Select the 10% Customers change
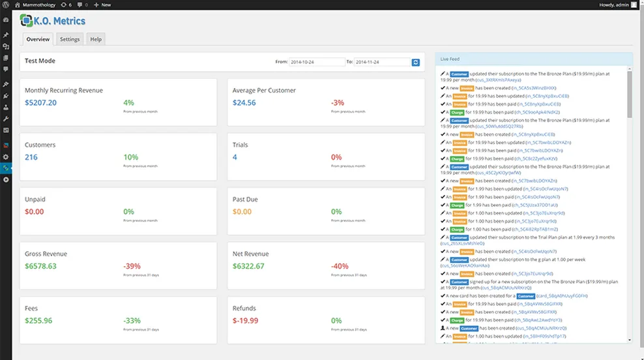The width and height of the screenshot is (644, 360). (x=130, y=157)
